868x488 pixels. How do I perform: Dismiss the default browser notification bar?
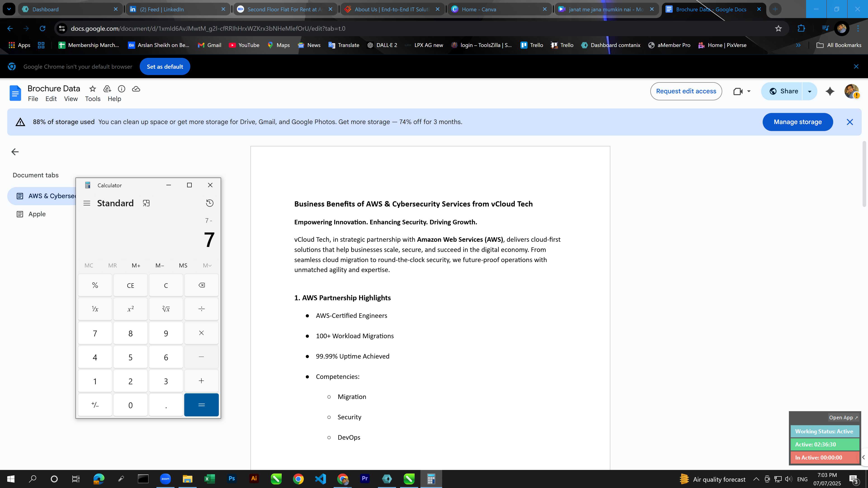tap(856, 66)
